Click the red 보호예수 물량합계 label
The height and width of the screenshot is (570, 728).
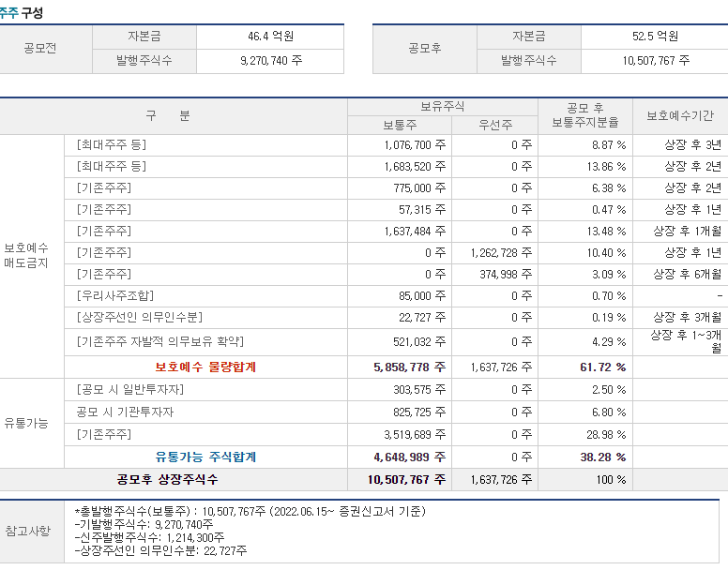click(205, 367)
